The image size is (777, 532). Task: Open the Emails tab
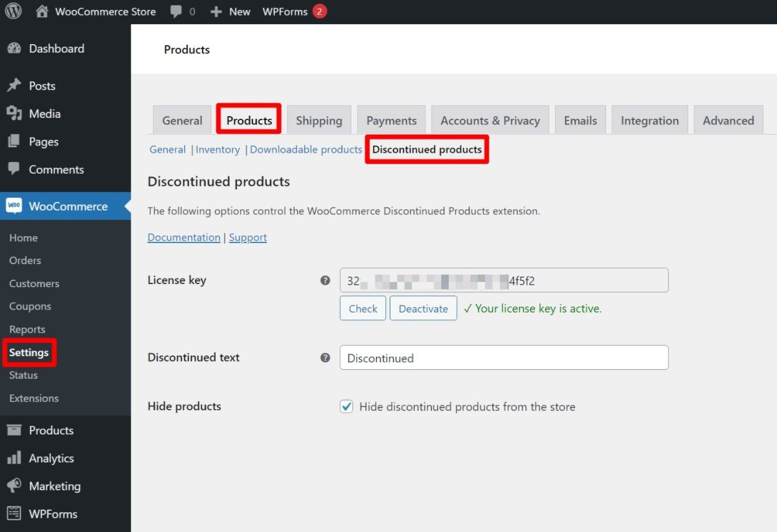[x=581, y=121]
